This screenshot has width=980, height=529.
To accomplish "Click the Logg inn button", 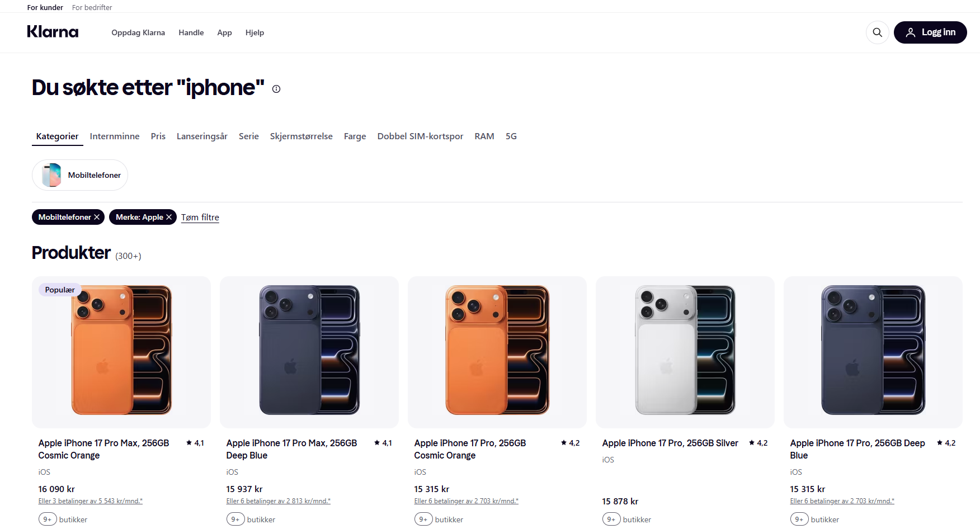I will point(930,32).
